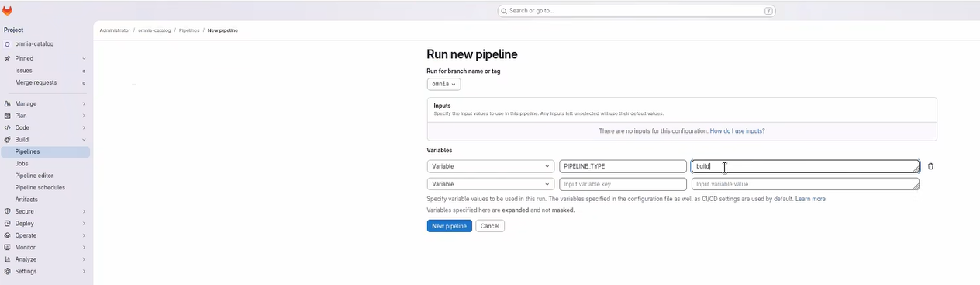Screen dimensions: 980x285
Task: Expand the Secure section chevron
Action: [84, 211]
